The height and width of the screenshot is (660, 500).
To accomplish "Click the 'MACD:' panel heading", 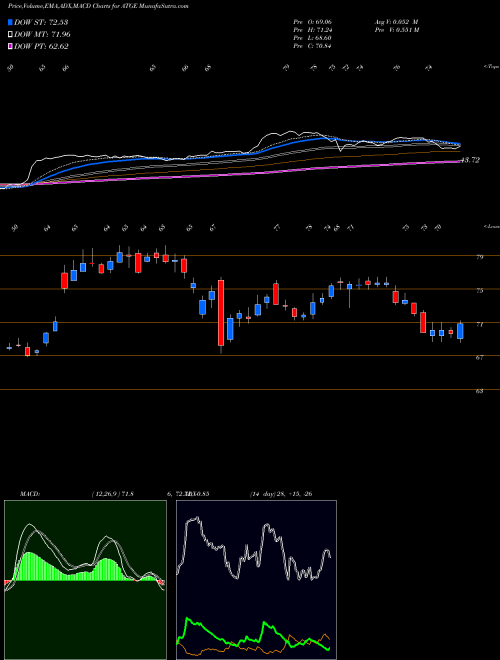I will coord(29,494).
